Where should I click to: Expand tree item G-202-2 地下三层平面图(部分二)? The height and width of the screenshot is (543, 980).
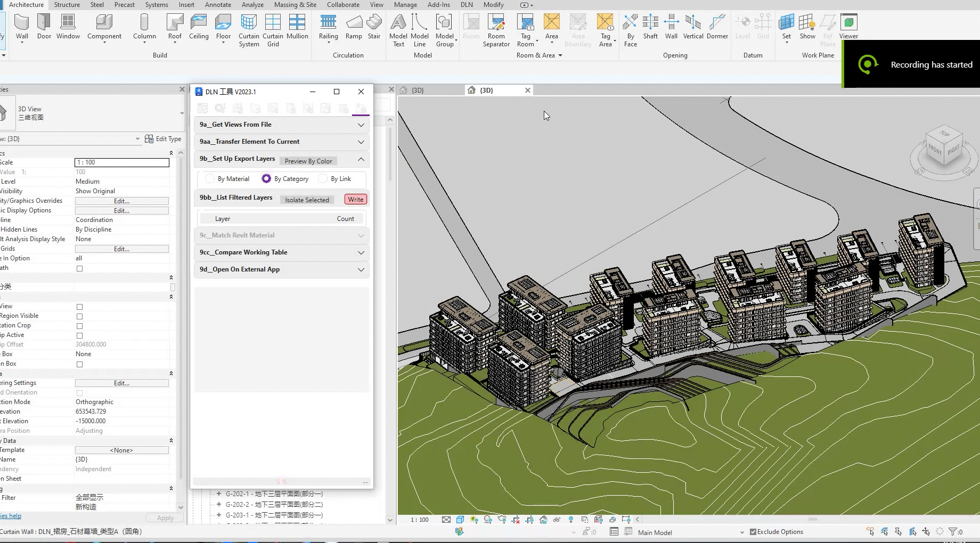[x=219, y=505]
